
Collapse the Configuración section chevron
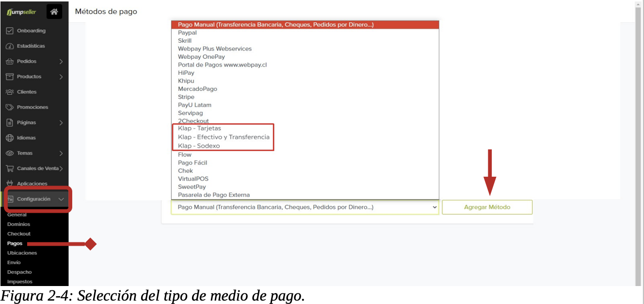61,199
